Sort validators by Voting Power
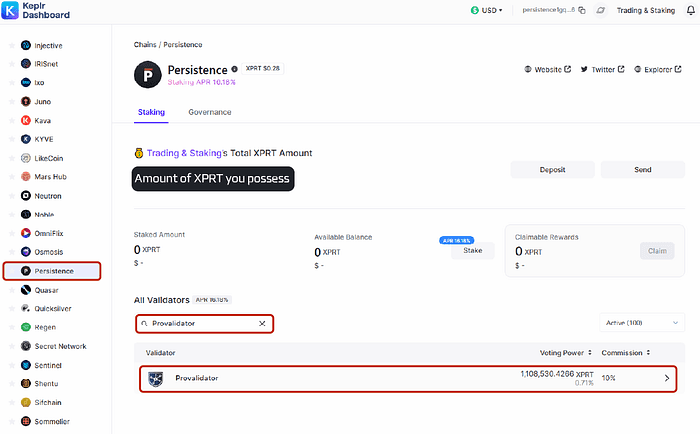 [x=566, y=353]
